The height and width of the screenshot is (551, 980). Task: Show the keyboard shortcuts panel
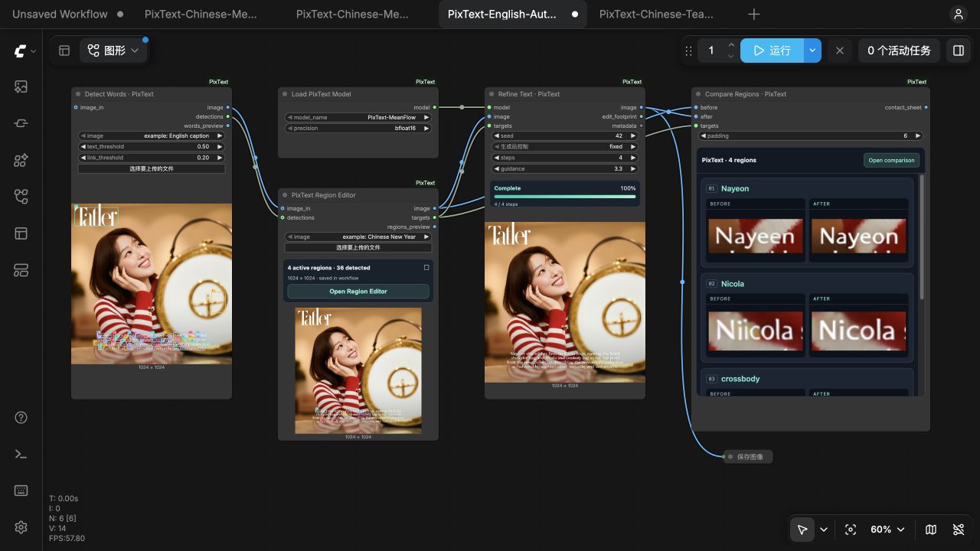click(x=21, y=491)
